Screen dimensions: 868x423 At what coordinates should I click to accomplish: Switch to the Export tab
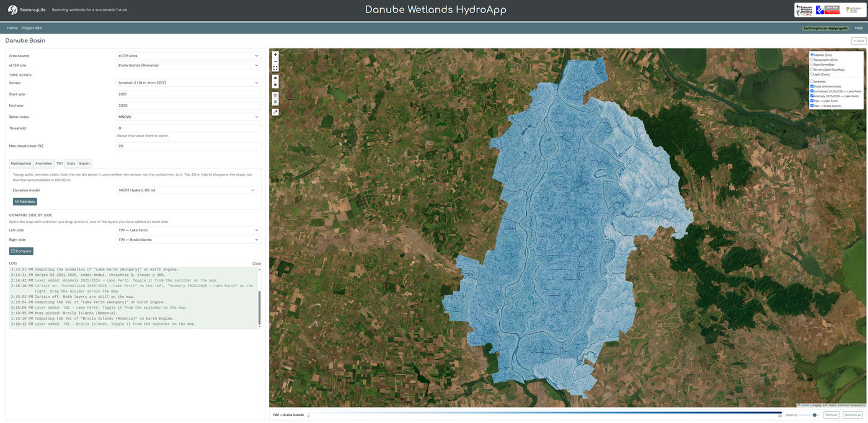pos(84,164)
